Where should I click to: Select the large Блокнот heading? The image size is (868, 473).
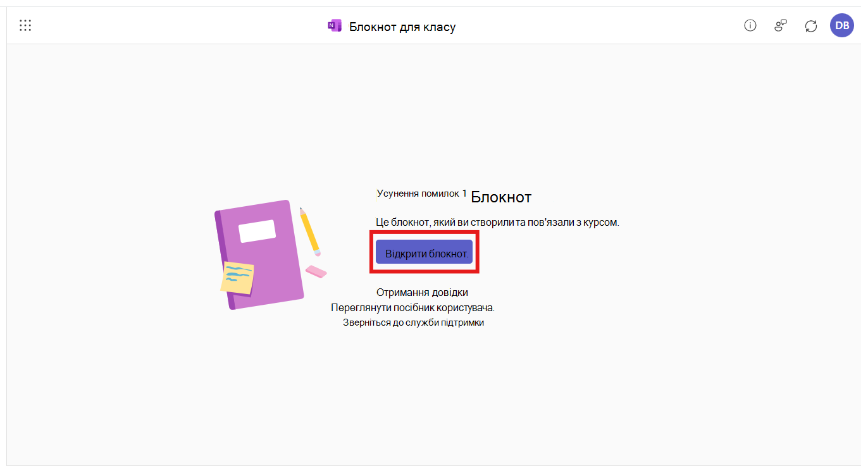tap(501, 197)
